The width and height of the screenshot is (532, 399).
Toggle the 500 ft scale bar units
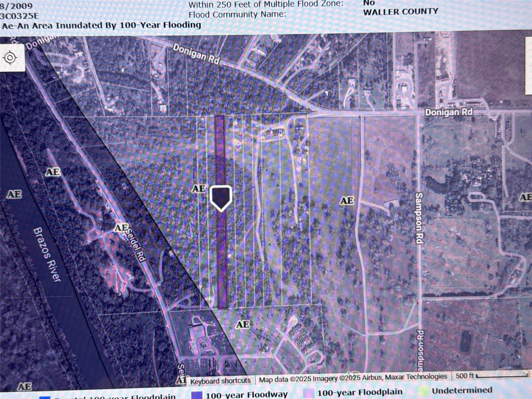click(x=491, y=375)
